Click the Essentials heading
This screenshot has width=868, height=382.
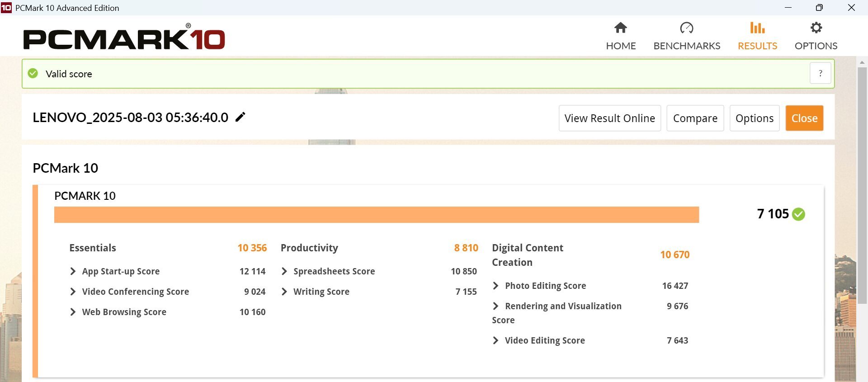click(93, 248)
